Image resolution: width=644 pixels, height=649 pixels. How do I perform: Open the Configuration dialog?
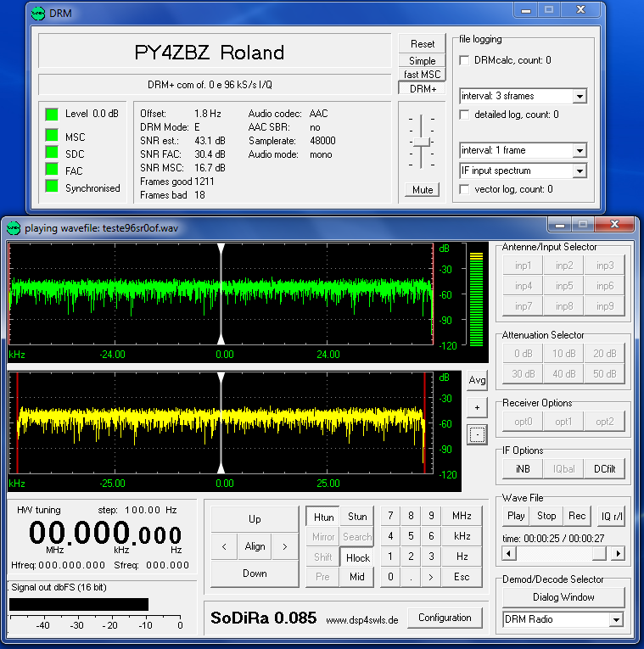click(x=445, y=618)
